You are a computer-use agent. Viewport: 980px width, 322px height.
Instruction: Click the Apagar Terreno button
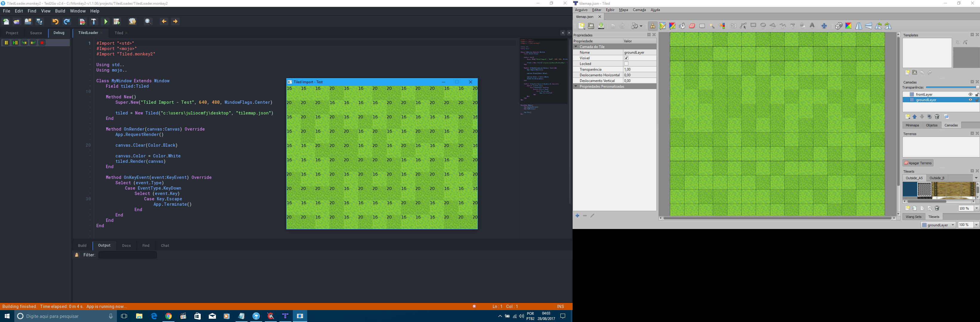[918, 163]
